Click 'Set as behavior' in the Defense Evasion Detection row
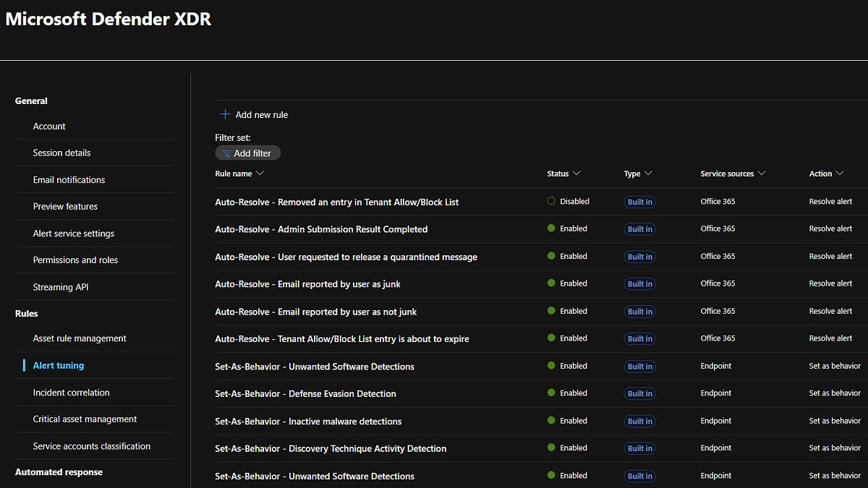Image resolution: width=868 pixels, height=488 pixels. tap(835, 393)
